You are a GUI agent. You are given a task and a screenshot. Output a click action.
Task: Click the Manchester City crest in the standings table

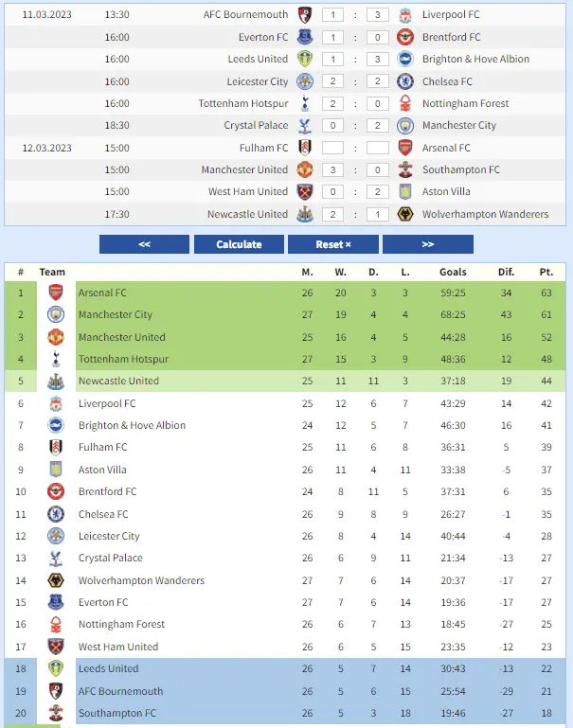pyautogui.click(x=56, y=314)
